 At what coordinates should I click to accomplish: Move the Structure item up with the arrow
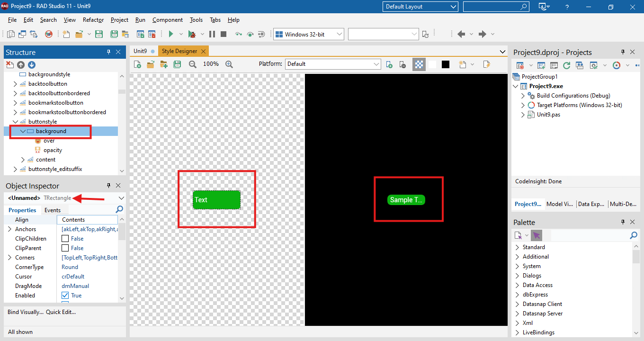pyautogui.click(x=21, y=65)
